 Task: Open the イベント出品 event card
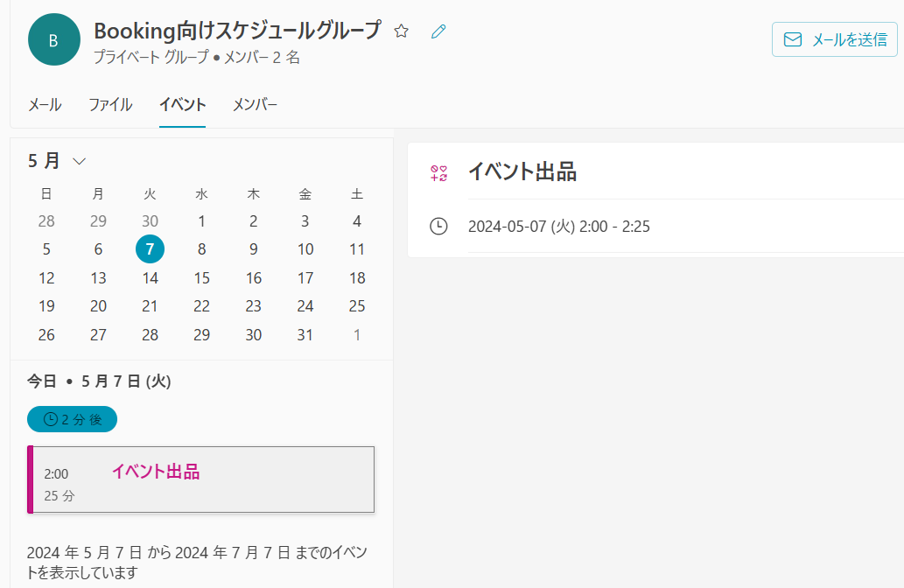(x=200, y=479)
